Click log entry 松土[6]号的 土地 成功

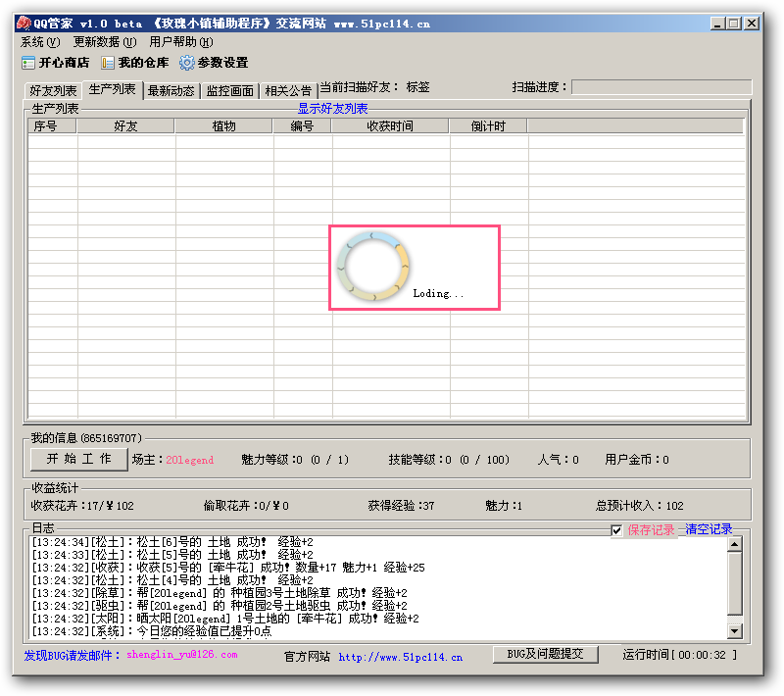pyautogui.click(x=172, y=542)
